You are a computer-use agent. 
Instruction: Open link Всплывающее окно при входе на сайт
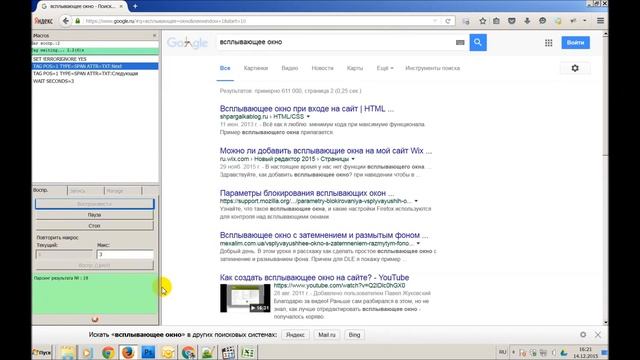(307, 109)
